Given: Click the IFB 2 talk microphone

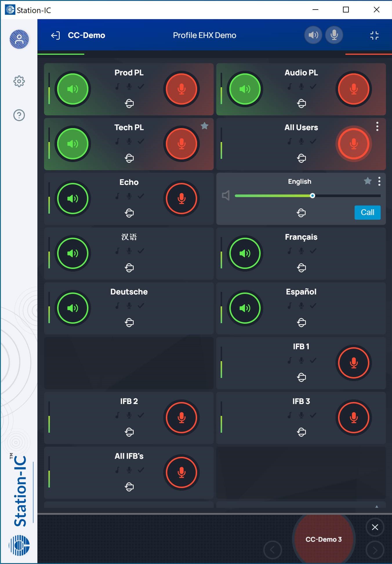Looking at the screenshot, I should pyautogui.click(x=182, y=418).
